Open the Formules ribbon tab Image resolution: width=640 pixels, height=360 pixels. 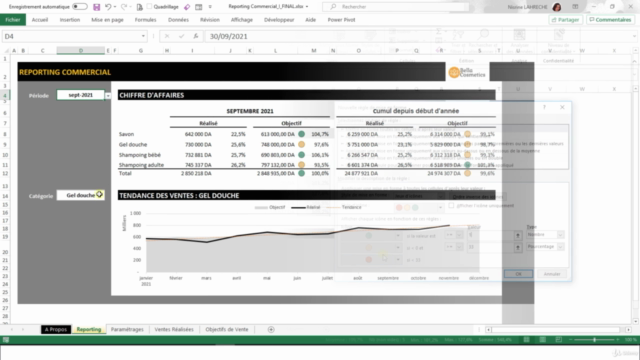[145, 20]
